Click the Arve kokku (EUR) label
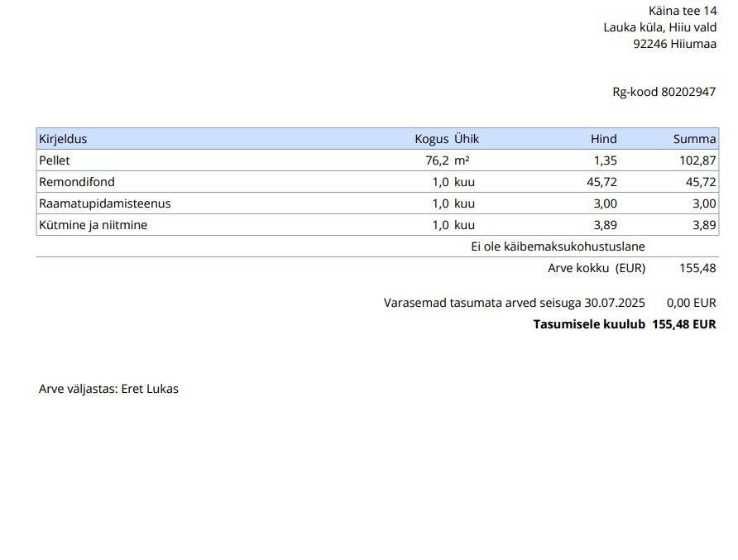Image resolution: width=738 pixels, height=560 pixels. pos(596,268)
